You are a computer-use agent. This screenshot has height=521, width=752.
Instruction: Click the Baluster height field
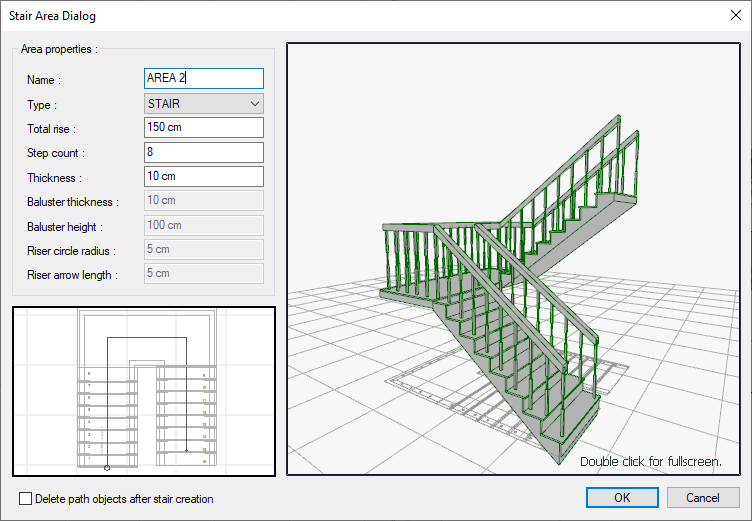pyautogui.click(x=204, y=226)
